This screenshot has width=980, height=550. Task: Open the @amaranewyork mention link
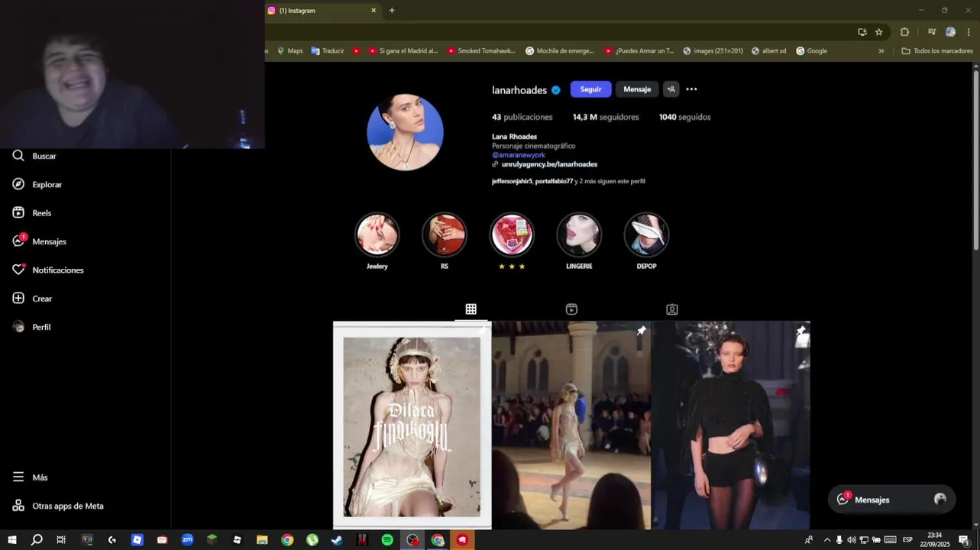[519, 155]
